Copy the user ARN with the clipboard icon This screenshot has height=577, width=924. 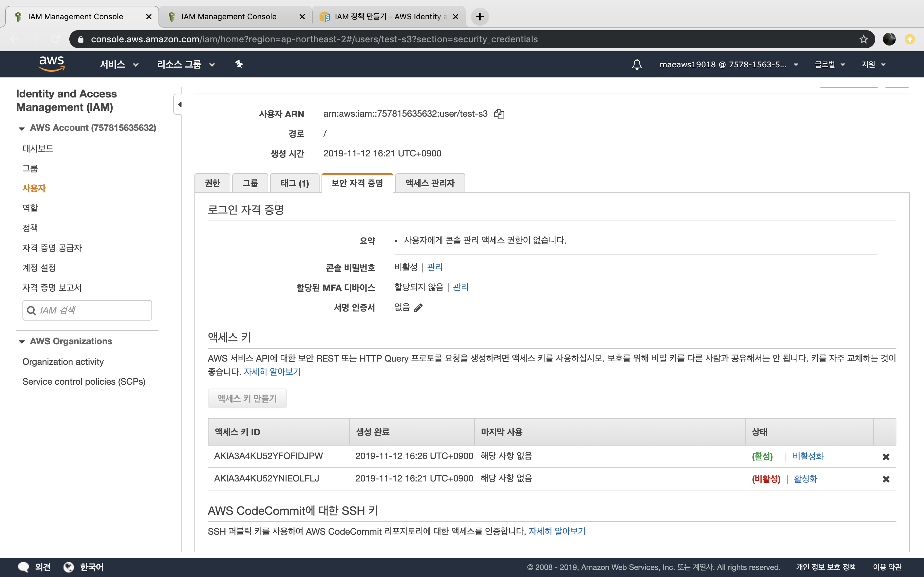pyautogui.click(x=499, y=114)
